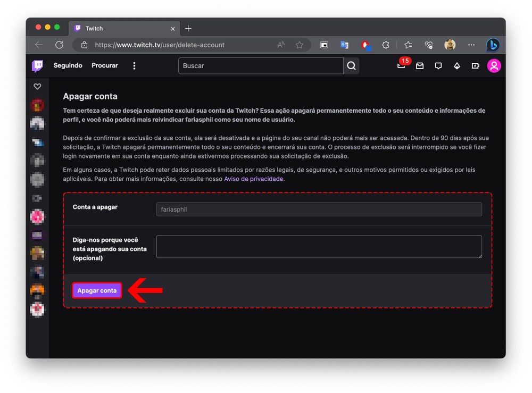The image size is (532, 393).
Task: Click the search magnifier button
Action: 352,66
